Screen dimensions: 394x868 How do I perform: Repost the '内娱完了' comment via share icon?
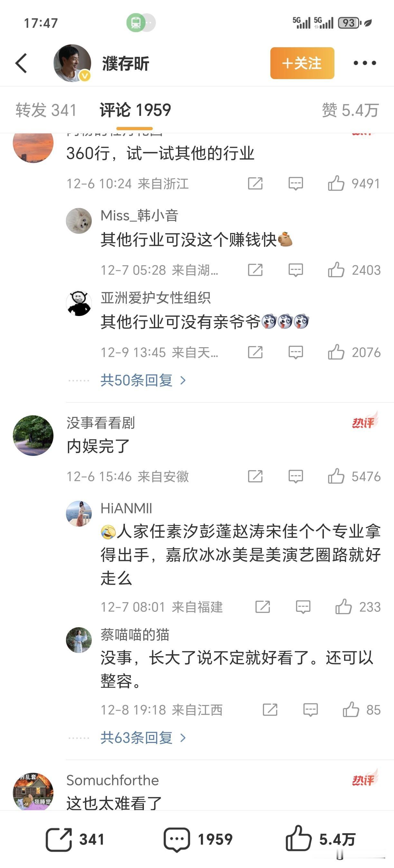pyautogui.click(x=255, y=476)
